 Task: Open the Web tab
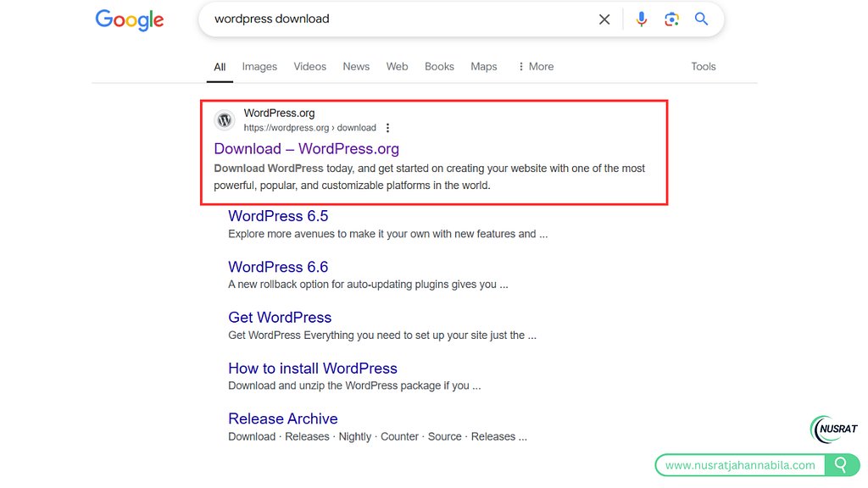click(397, 66)
